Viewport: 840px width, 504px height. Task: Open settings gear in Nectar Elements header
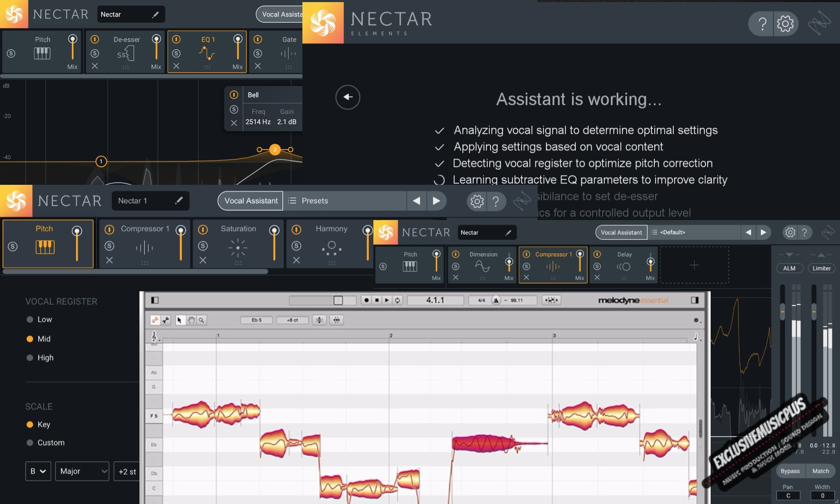click(785, 24)
